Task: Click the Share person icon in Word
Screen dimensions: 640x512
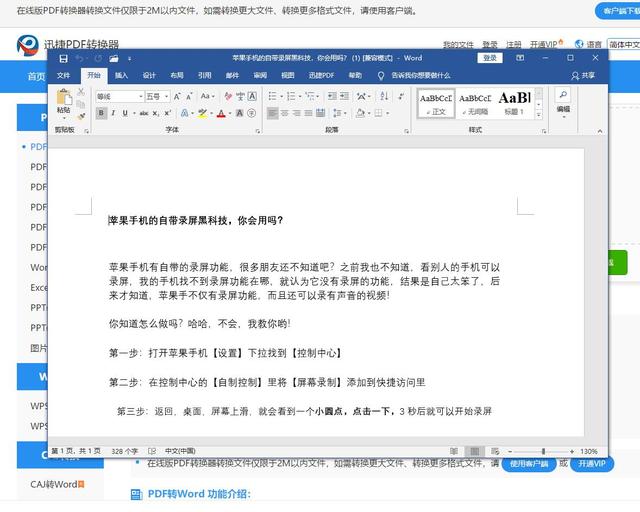Action: 575,76
